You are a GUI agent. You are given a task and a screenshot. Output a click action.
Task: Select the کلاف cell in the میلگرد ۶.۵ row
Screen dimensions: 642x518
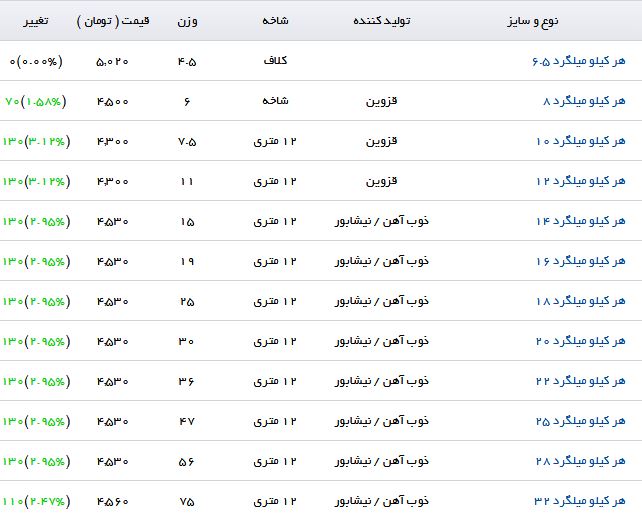tap(275, 61)
